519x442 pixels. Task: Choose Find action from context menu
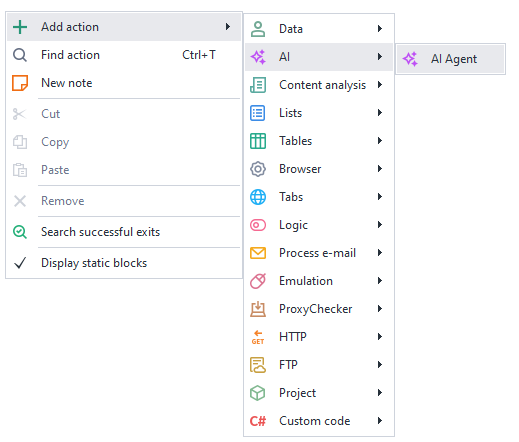point(124,55)
